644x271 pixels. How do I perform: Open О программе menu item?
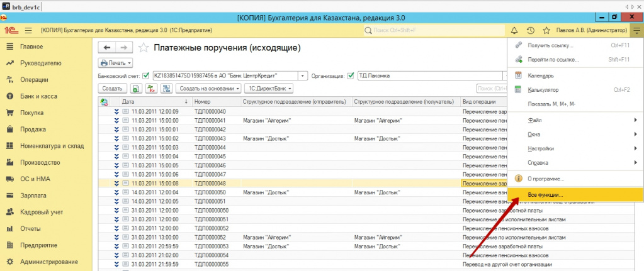coord(575,179)
